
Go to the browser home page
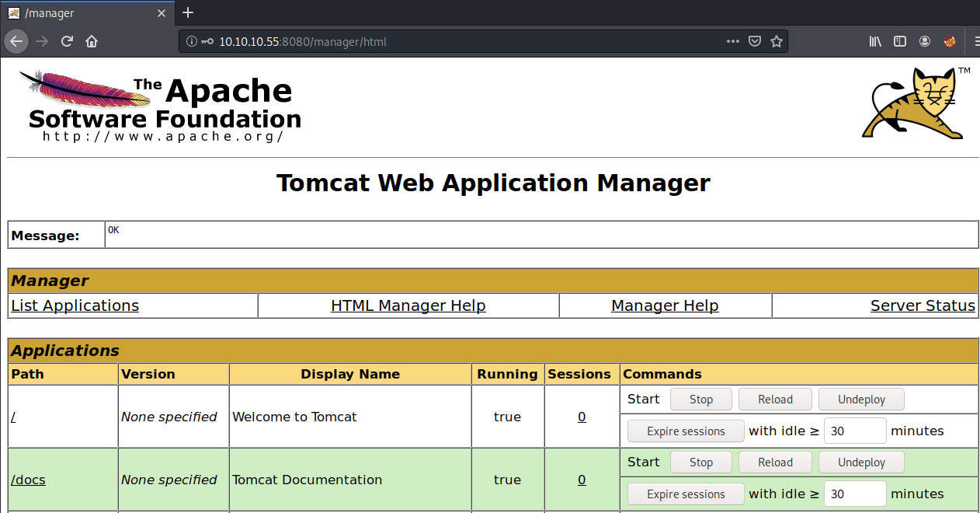coord(92,41)
